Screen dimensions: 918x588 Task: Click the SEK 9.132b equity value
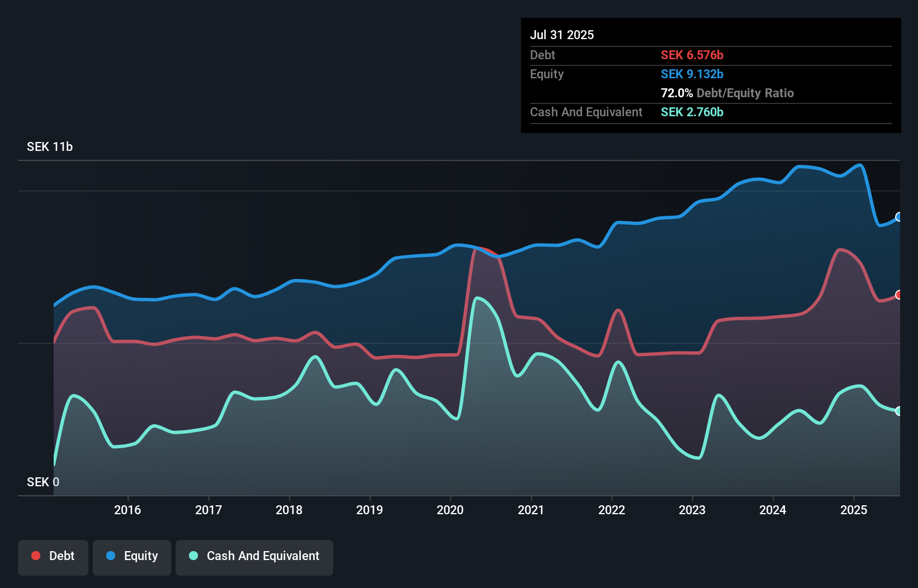pyautogui.click(x=692, y=74)
